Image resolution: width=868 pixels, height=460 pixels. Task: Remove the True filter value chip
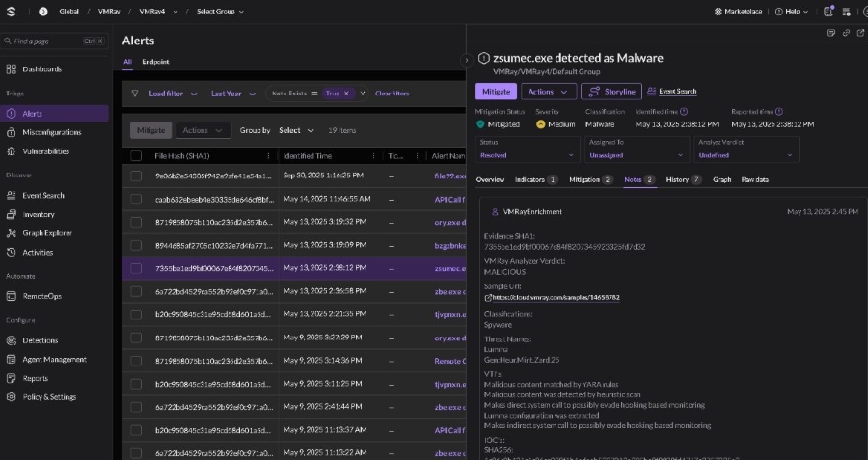pos(346,94)
